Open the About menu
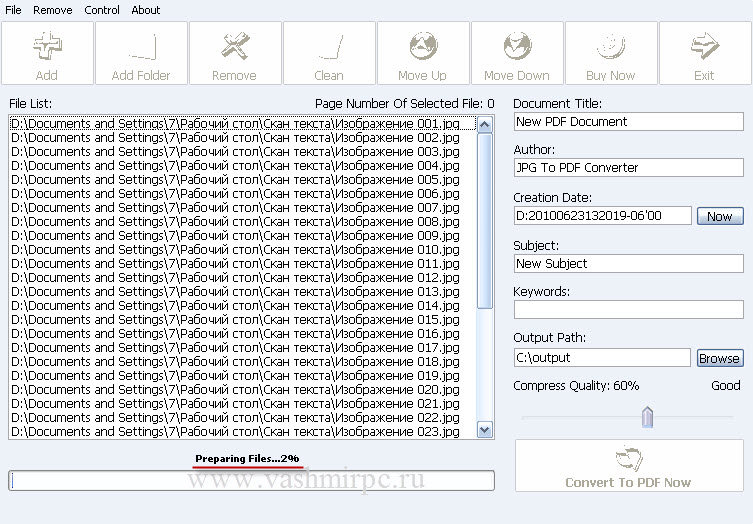This screenshot has height=524, width=753. coord(146,10)
